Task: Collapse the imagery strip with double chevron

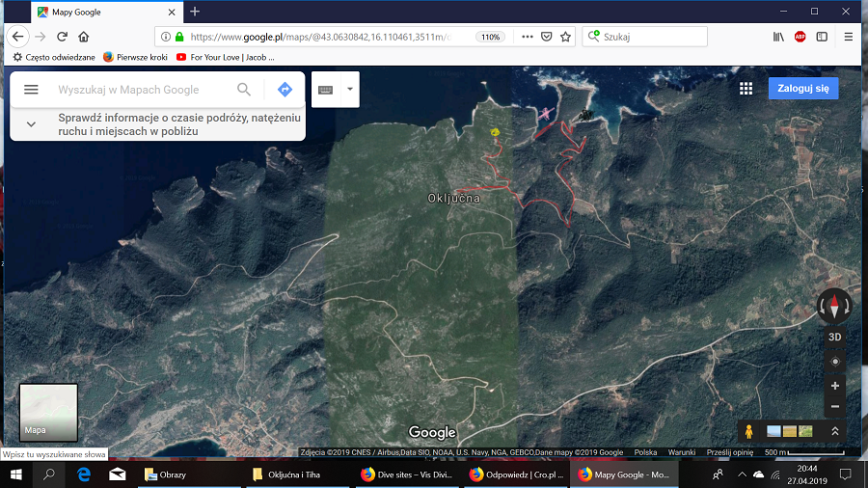Action: (835, 431)
